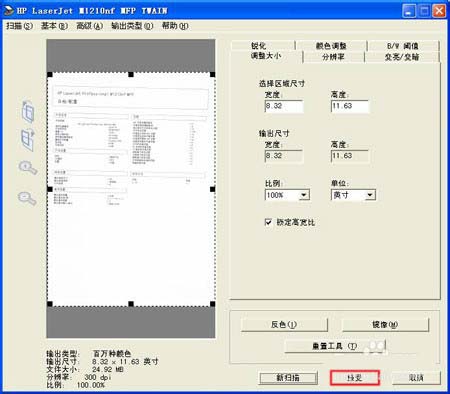The image size is (450, 394).
Task: Click the selection area height field 11.63
Action: click(x=350, y=106)
